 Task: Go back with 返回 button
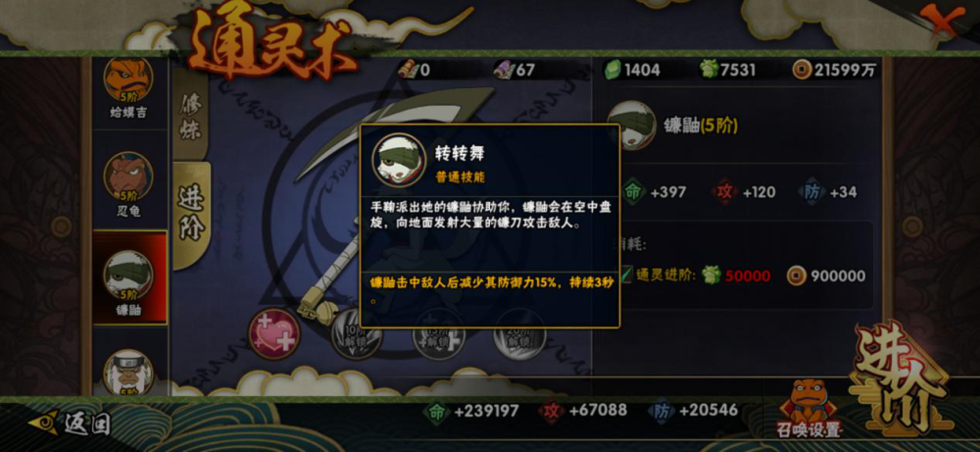(70, 424)
